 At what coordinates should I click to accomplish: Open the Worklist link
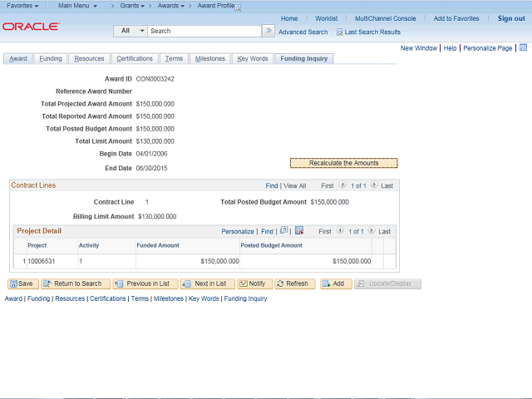pyautogui.click(x=327, y=18)
